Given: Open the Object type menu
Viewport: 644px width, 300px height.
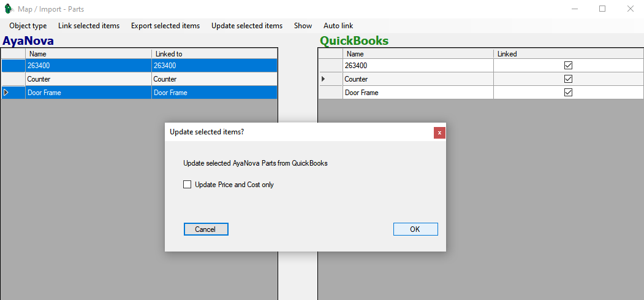Looking at the screenshot, I should click(28, 26).
